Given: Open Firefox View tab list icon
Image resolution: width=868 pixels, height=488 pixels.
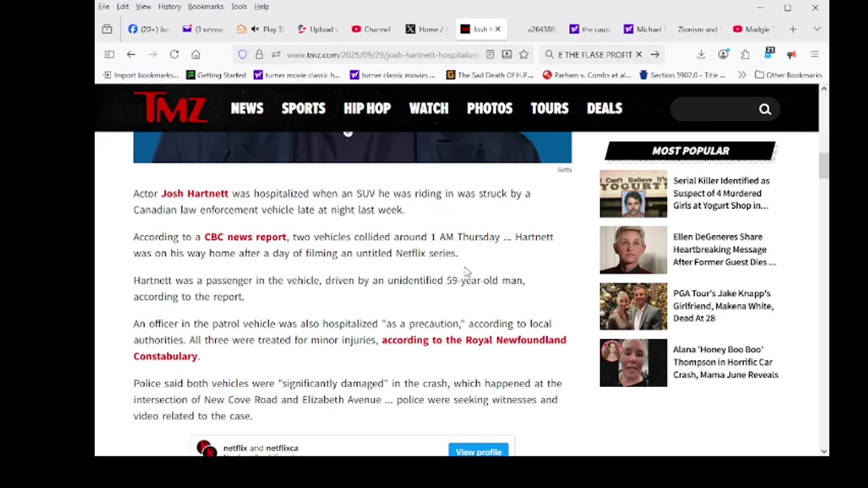Looking at the screenshot, I should pos(107,29).
